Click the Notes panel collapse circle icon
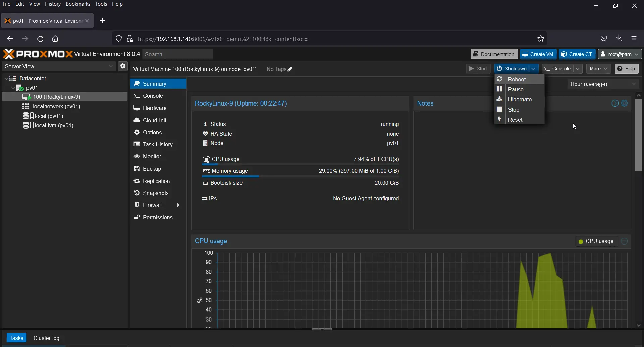The height and width of the screenshot is (347, 644). click(615, 103)
